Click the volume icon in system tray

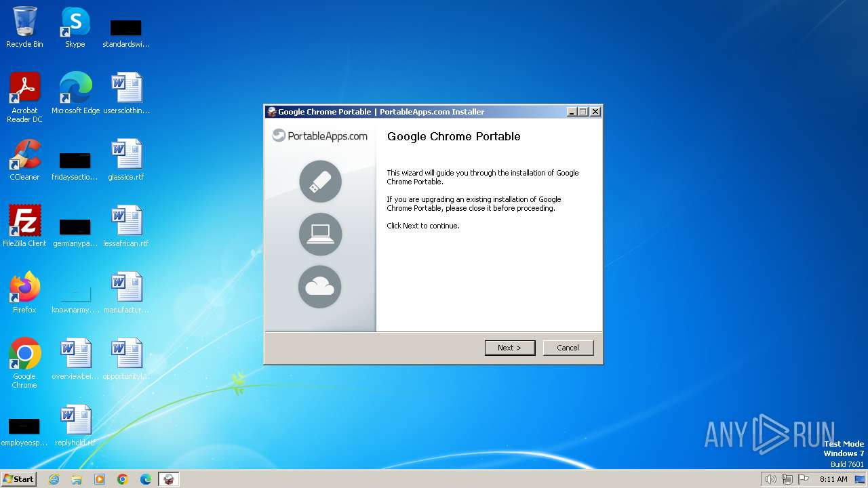point(770,479)
